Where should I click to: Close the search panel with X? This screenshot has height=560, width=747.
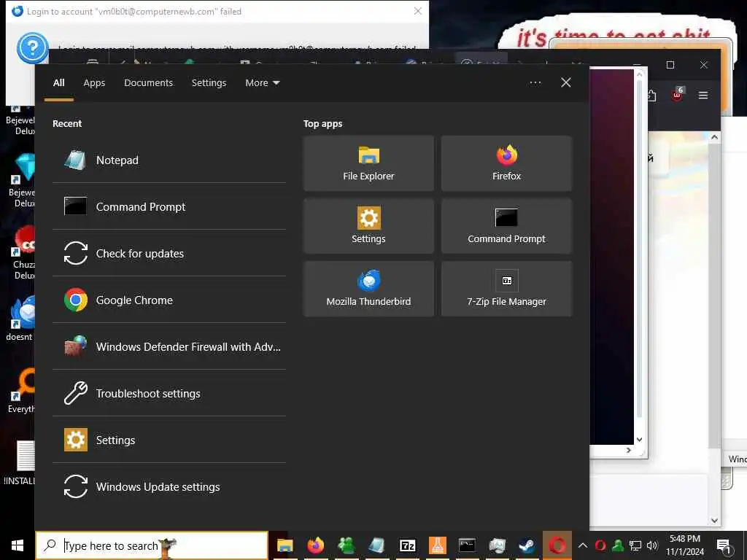(566, 83)
